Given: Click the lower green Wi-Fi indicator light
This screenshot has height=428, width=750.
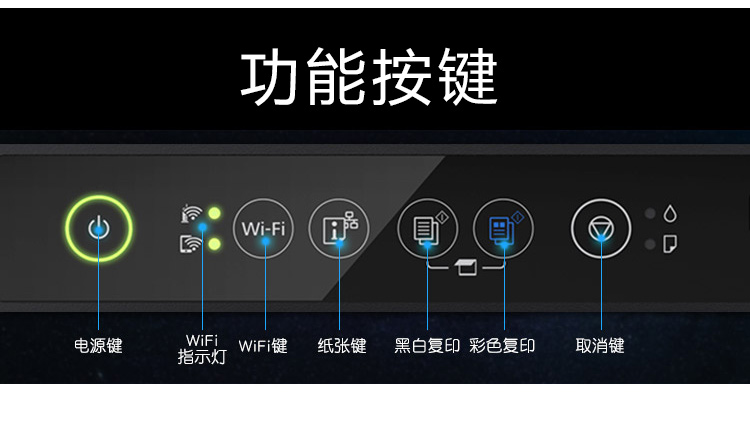Looking at the screenshot, I should click(215, 244).
